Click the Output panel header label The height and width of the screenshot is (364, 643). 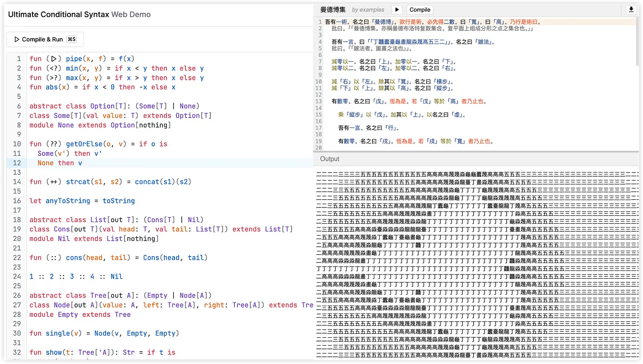point(330,159)
